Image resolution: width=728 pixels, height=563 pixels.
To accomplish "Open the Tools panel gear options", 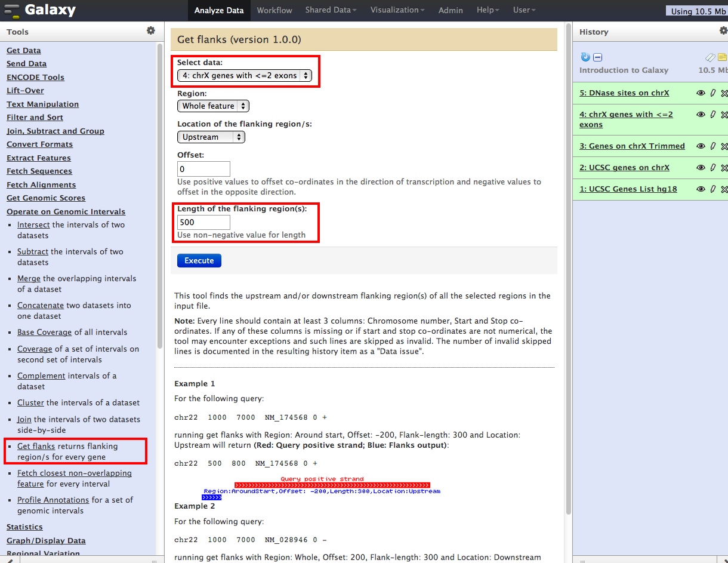I will (150, 30).
